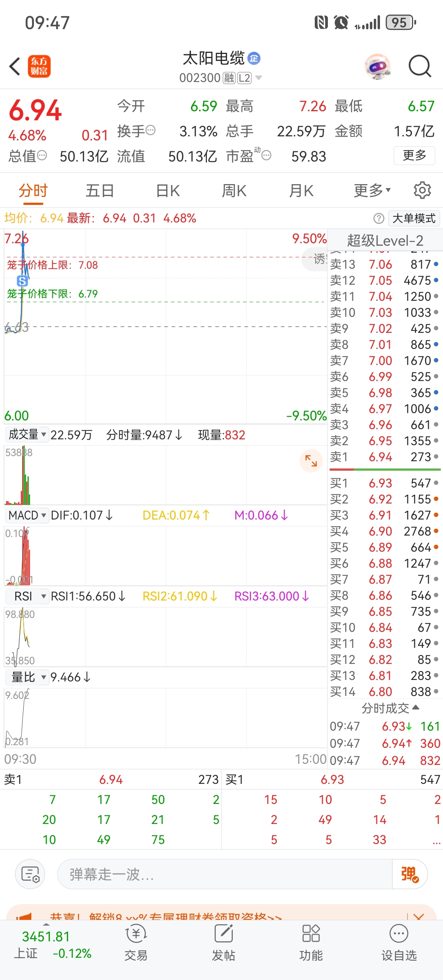Collapse the 分时成交 section

(390, 708)
